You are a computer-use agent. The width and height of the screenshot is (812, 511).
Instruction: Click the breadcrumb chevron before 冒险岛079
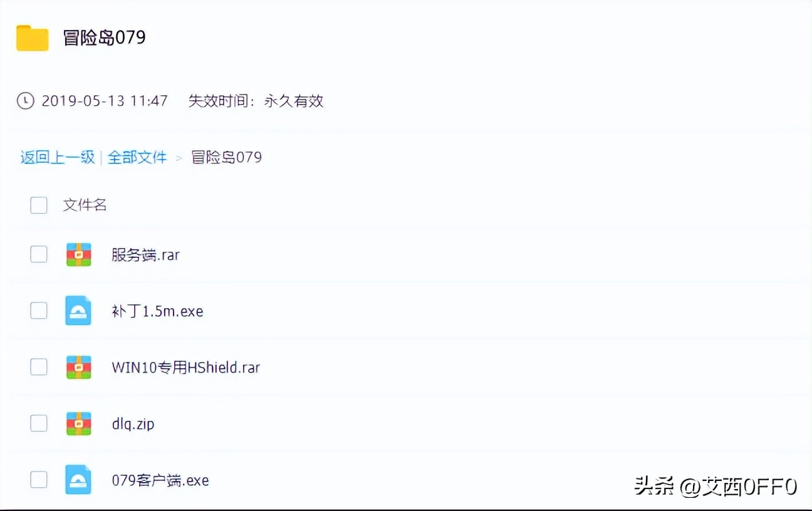click(x=179, y=158)
